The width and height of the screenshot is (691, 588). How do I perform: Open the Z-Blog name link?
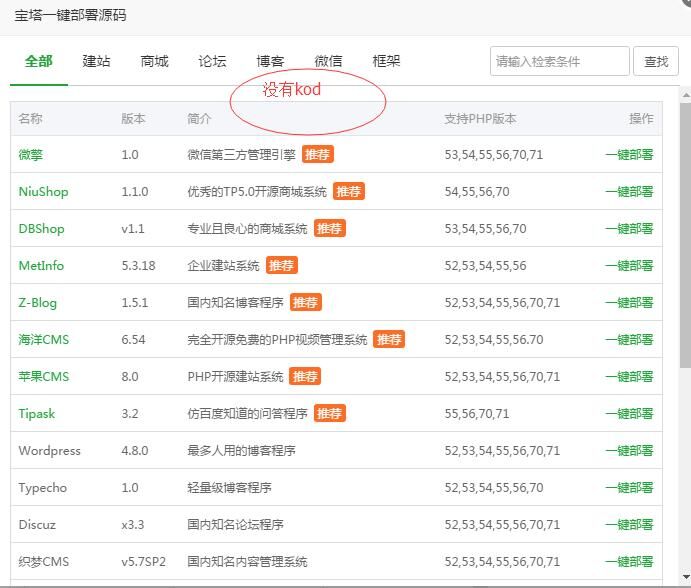coord(38,303)
